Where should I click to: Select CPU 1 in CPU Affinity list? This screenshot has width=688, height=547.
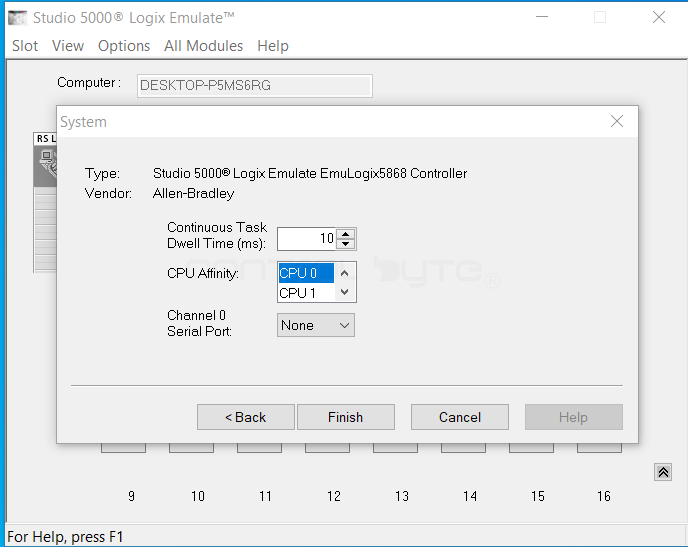(x=306, y=293)
